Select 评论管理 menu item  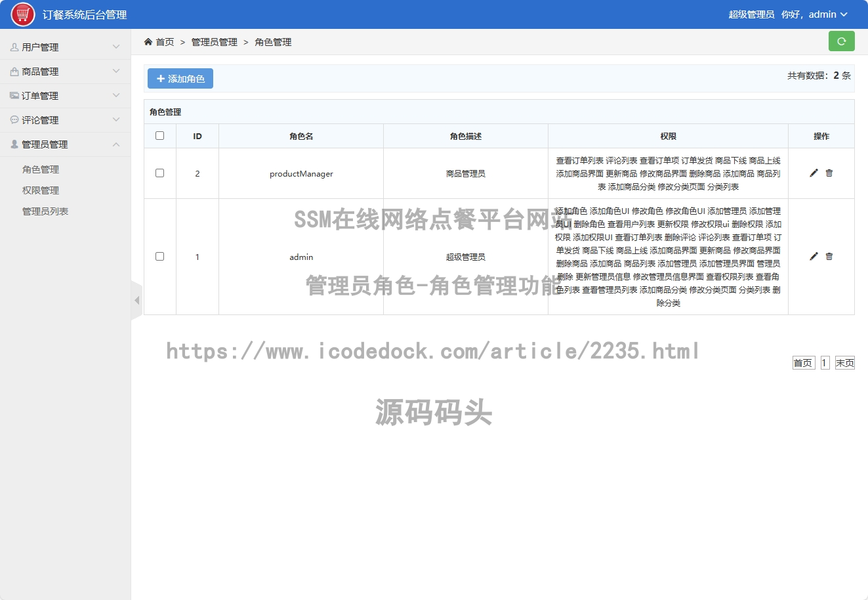(66, 120)
